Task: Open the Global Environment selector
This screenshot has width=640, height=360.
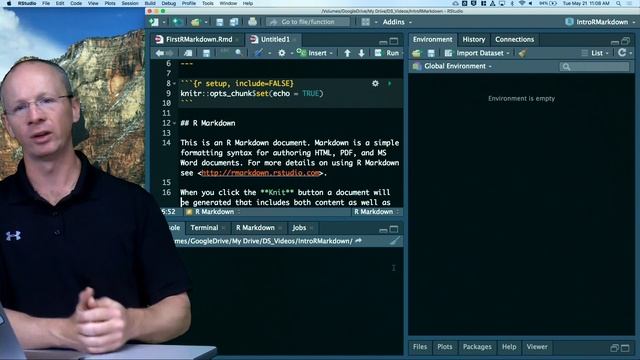Action: coord(453,66)
